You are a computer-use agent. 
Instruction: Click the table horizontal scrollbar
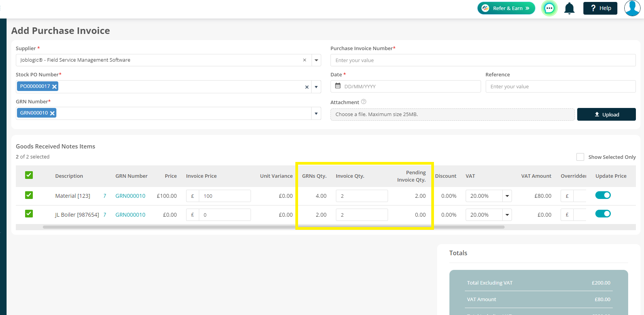point(274,227)
